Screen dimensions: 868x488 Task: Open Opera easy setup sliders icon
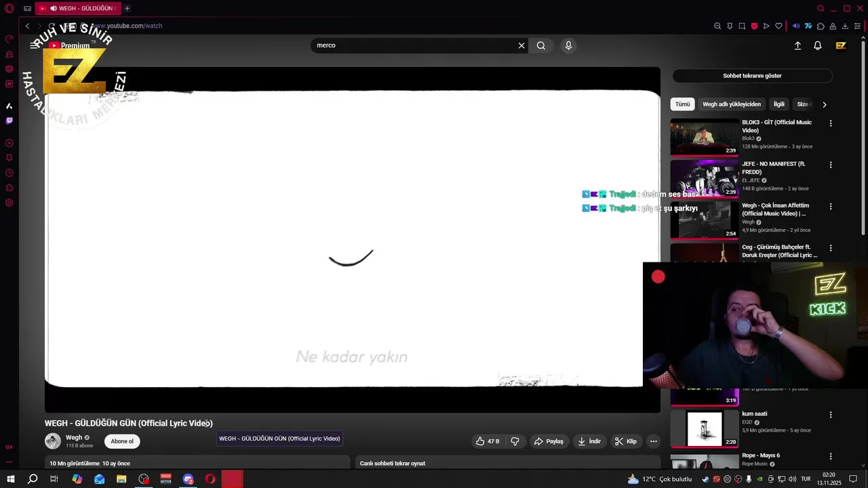coord(857,26)
